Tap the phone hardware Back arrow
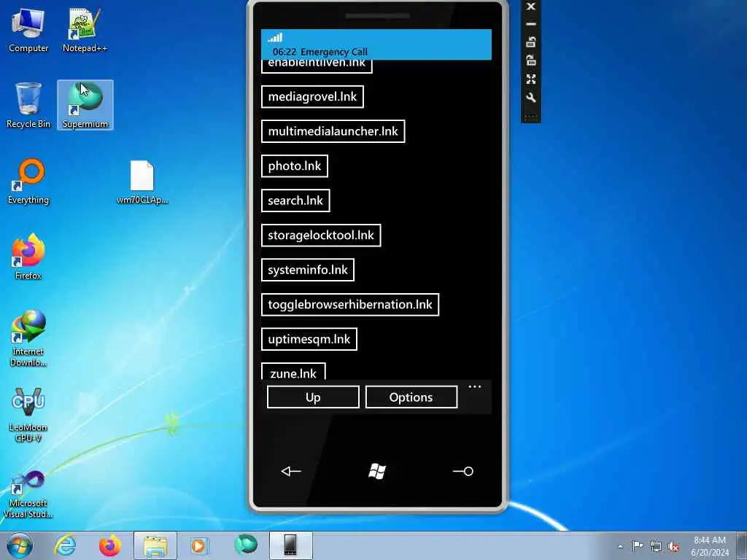This screenshot has width=747, height=560. (290, 472)
